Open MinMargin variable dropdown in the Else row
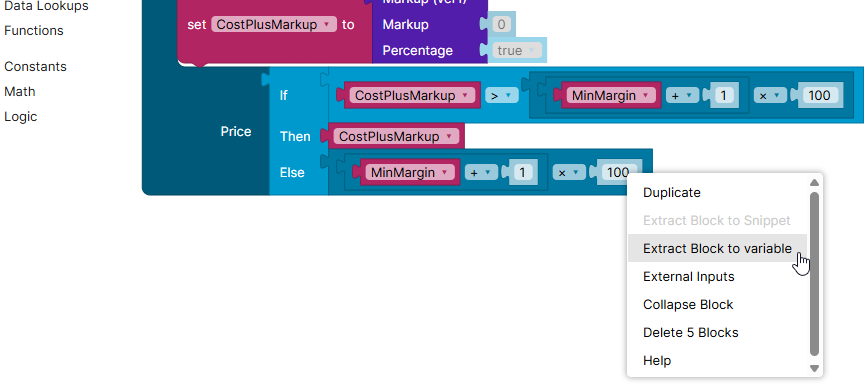 [x=409, y=172]
